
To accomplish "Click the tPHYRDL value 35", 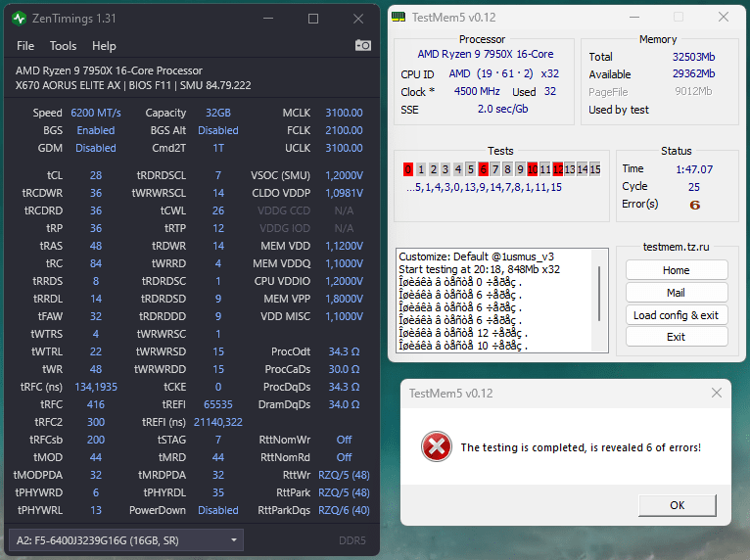I will click(218, 492).
